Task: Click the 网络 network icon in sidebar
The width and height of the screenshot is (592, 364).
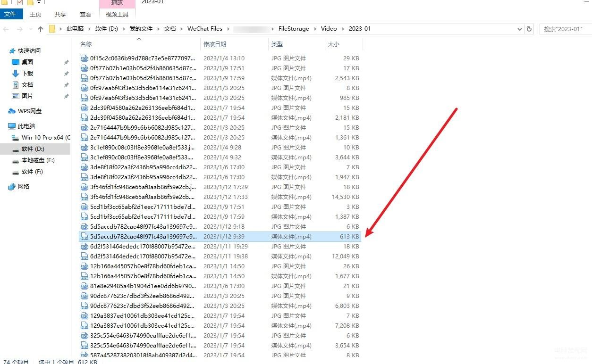Action: tap(12, 187)
